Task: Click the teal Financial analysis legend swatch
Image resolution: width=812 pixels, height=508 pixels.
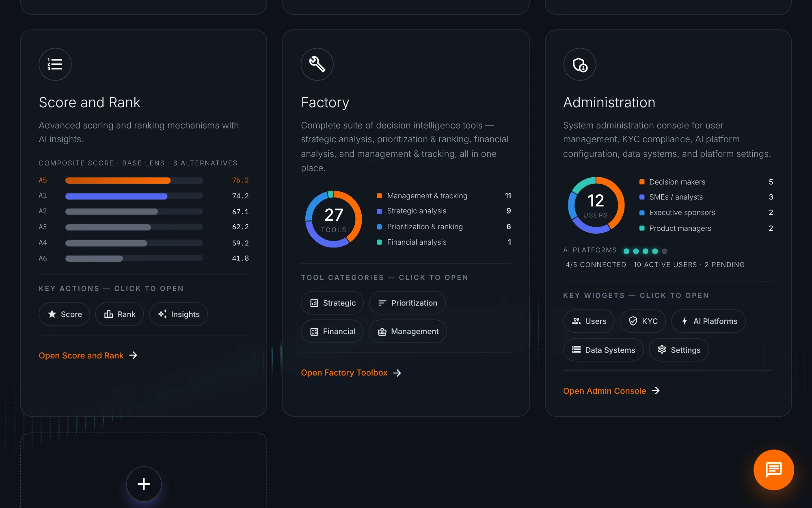Action: [x=379, y=242]
